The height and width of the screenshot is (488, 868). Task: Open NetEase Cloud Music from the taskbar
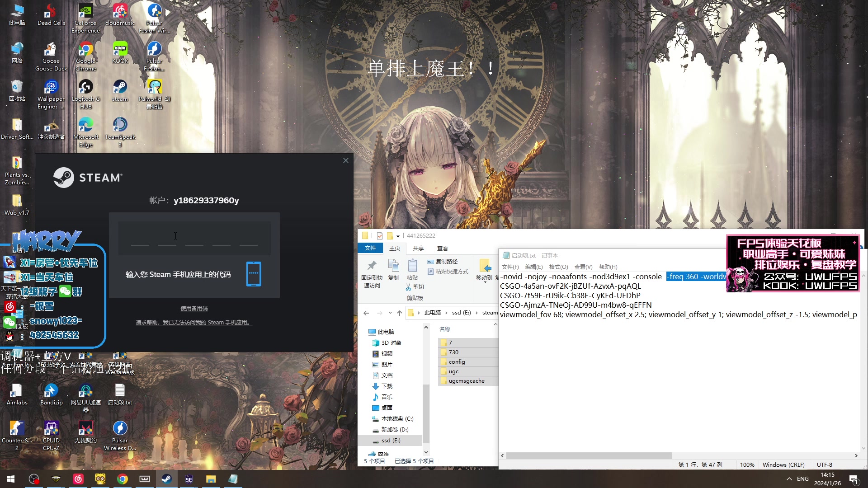(x=78, y=479)
